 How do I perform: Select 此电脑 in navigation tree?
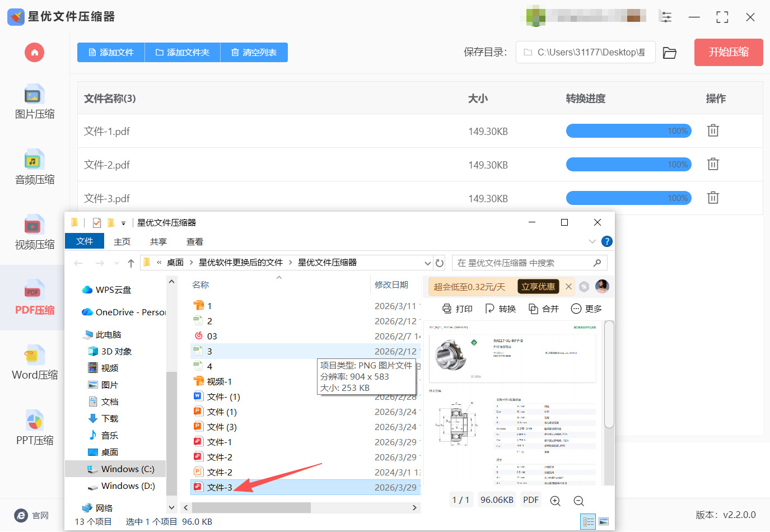pyautogui.click(x=108, y=334)
